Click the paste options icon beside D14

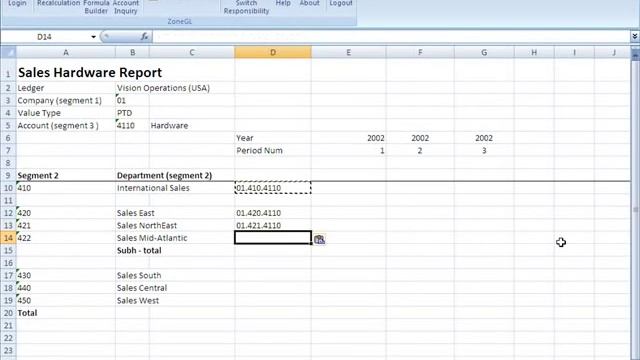point(320,240)
